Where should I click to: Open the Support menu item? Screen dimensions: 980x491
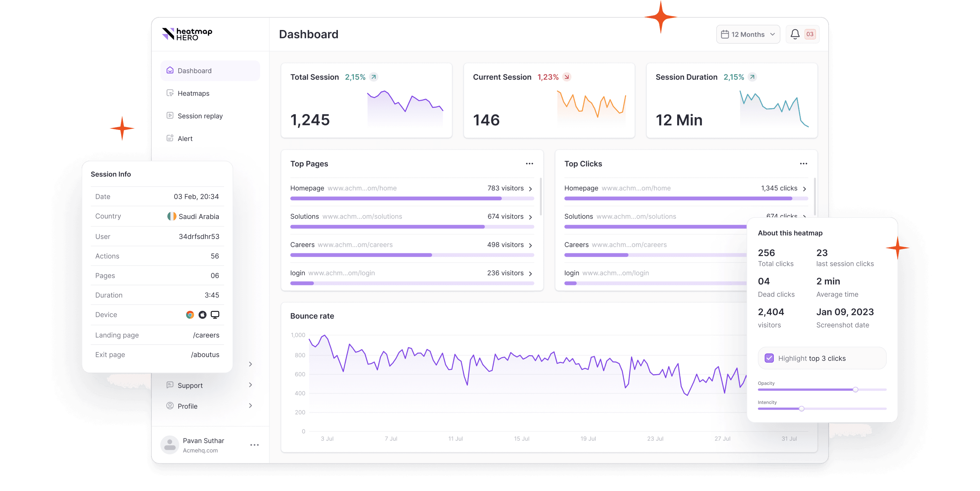210,385
